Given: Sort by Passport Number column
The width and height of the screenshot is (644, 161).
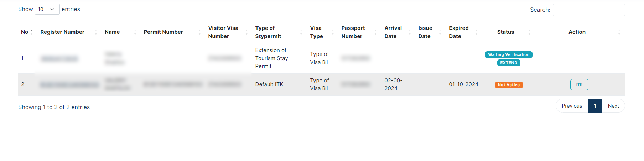Looking at the screenshot, I should click(359, 32).
